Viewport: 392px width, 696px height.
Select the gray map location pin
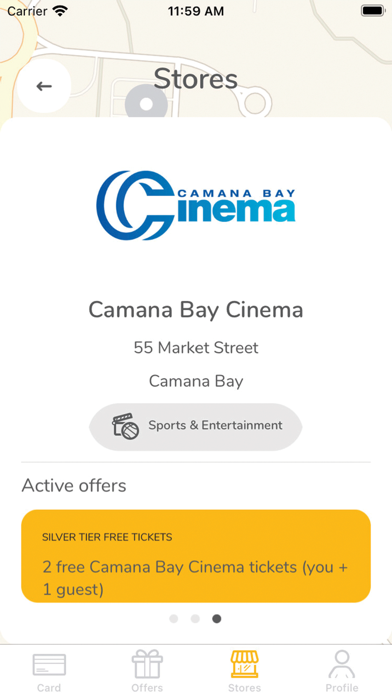pyautogui.click(x=146, y=104)
